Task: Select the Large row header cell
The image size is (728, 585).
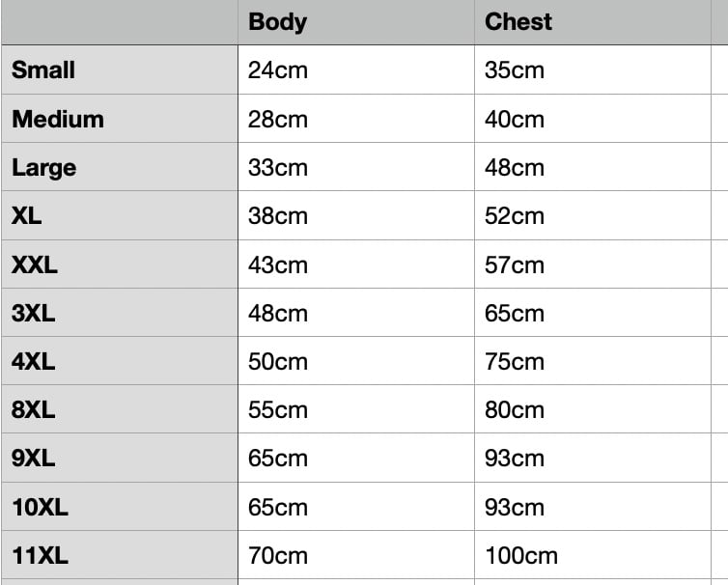Action: coord(120,168)
